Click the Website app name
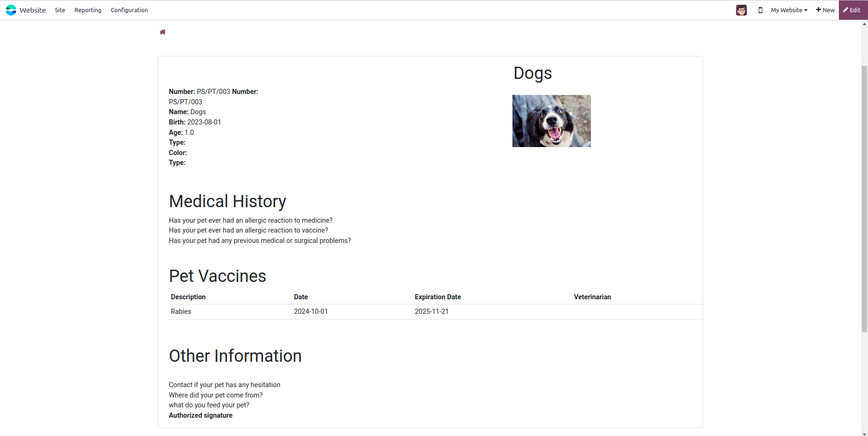This screenshot has width=868, height=436. 33,10
